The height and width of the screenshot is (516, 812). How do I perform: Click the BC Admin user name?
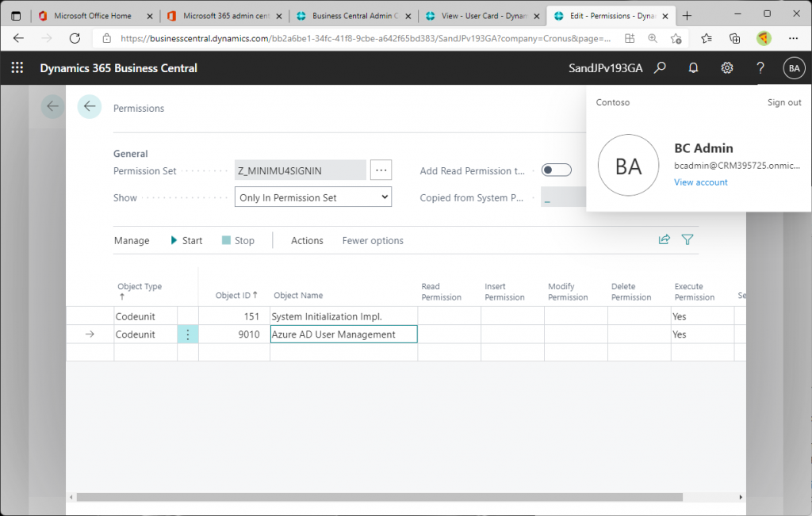click(x=703, y=148)
